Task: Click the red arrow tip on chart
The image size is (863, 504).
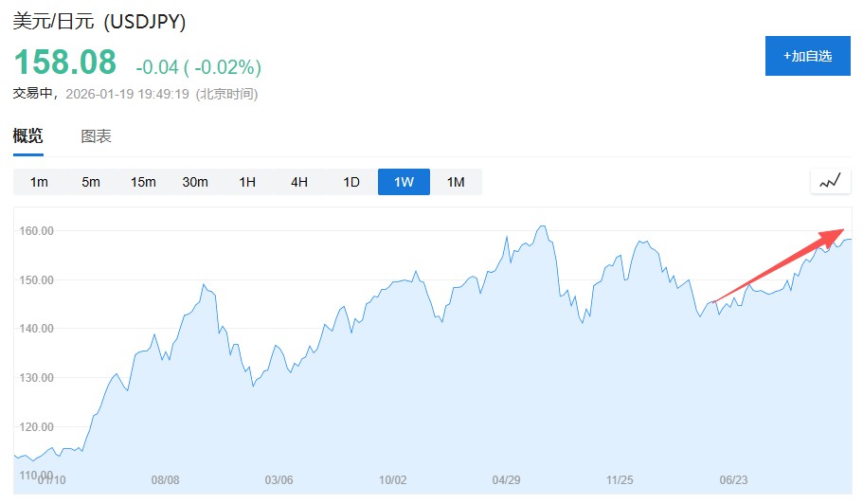Action: point(842,230)
